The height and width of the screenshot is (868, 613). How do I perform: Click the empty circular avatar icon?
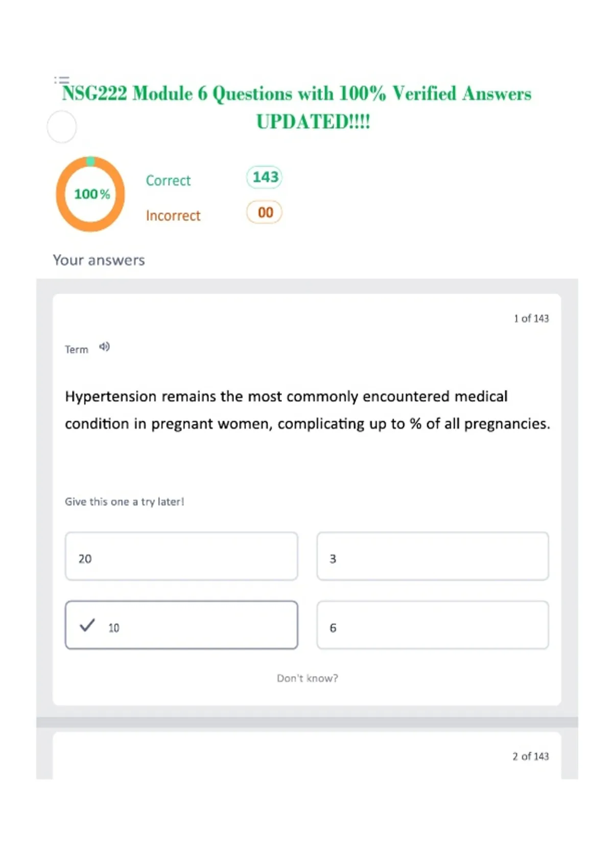tap(62, 127)
